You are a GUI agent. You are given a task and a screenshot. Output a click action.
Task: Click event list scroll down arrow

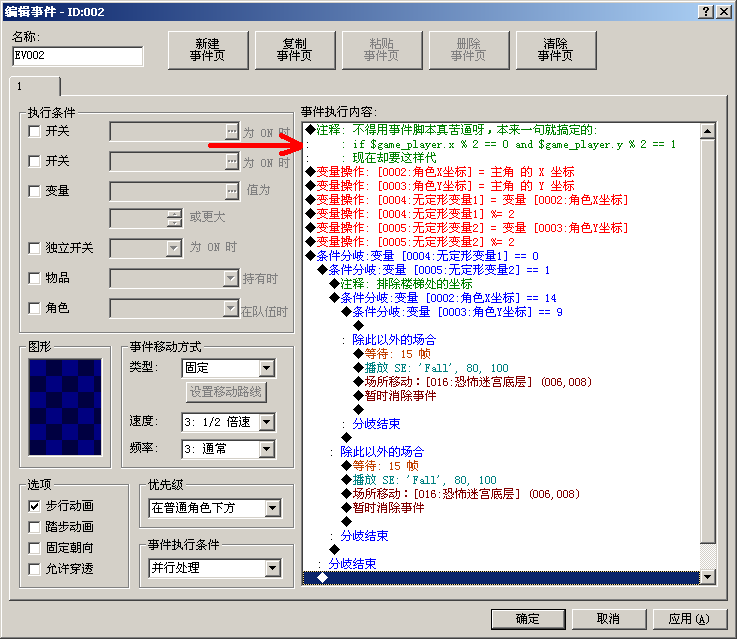tap(707, 577)
